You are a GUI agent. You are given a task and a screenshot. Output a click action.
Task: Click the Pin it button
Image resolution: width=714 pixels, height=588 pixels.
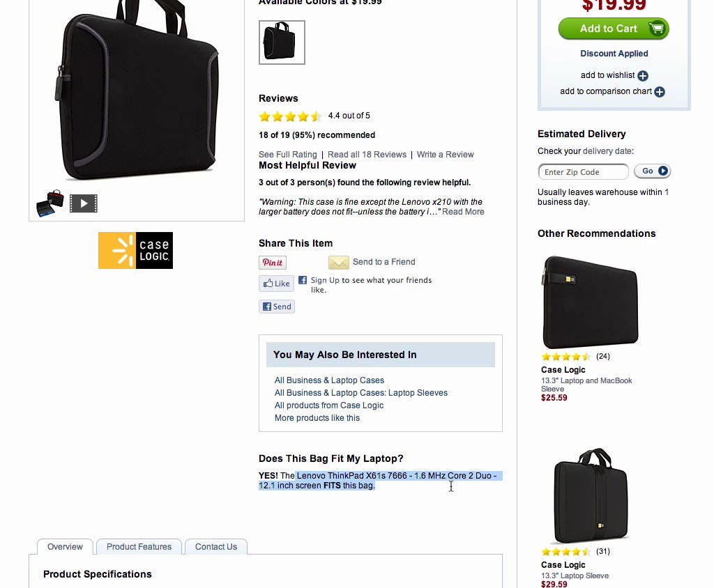[273, 263]
